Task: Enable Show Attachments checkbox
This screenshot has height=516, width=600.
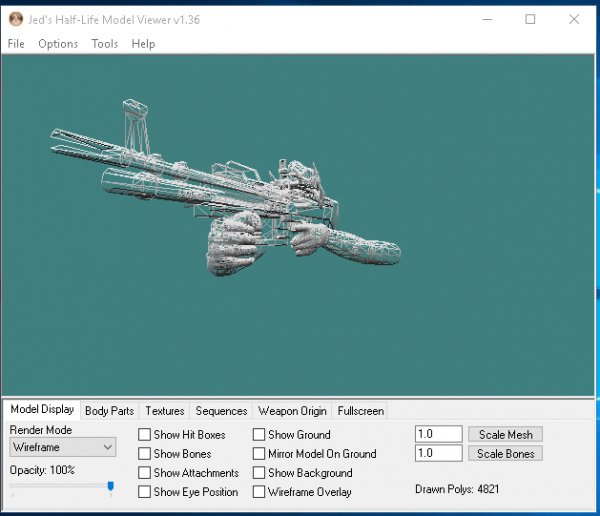Action: (144, 473)
